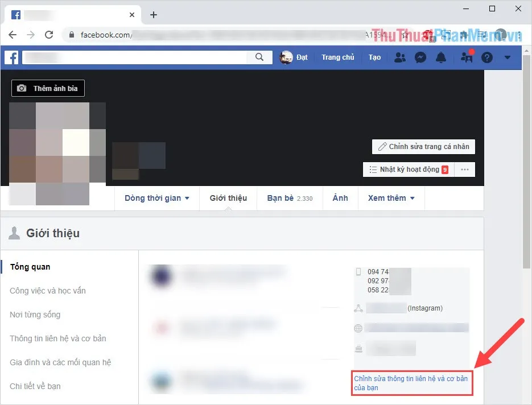Click the Facebook search input field

(137, 57)
